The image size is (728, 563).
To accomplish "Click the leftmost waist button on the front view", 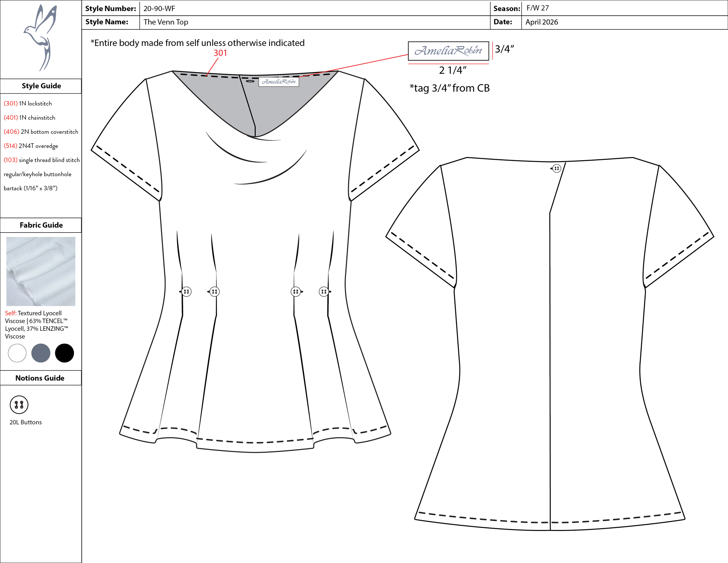I will coord(186,291).
